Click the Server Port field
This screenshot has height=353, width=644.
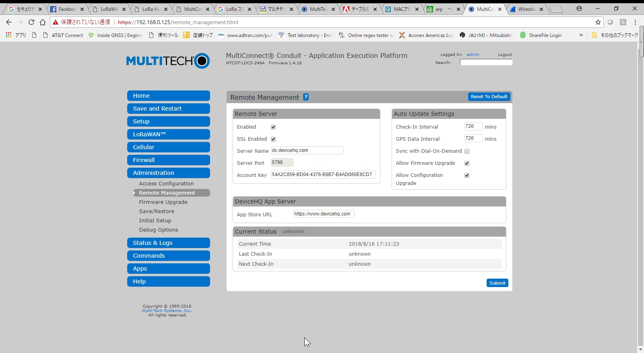point(282,162)
